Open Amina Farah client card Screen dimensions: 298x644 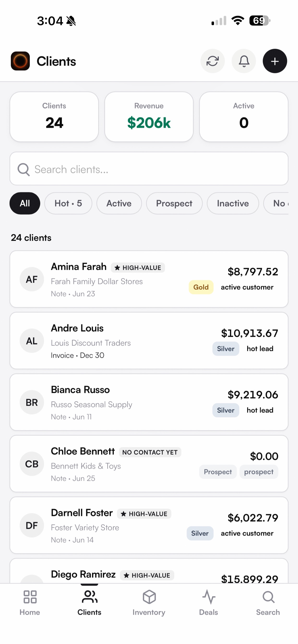point(149,279)
